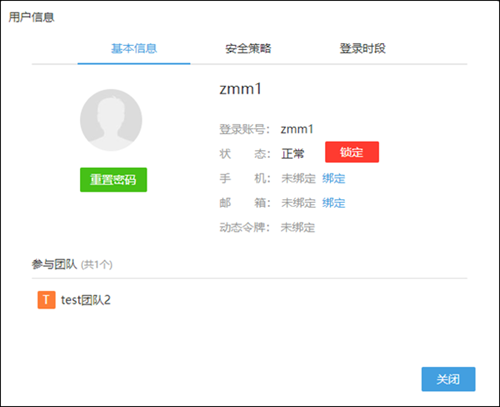
Task: Select the 登录时段 tab
Action: tap(362, 49)
